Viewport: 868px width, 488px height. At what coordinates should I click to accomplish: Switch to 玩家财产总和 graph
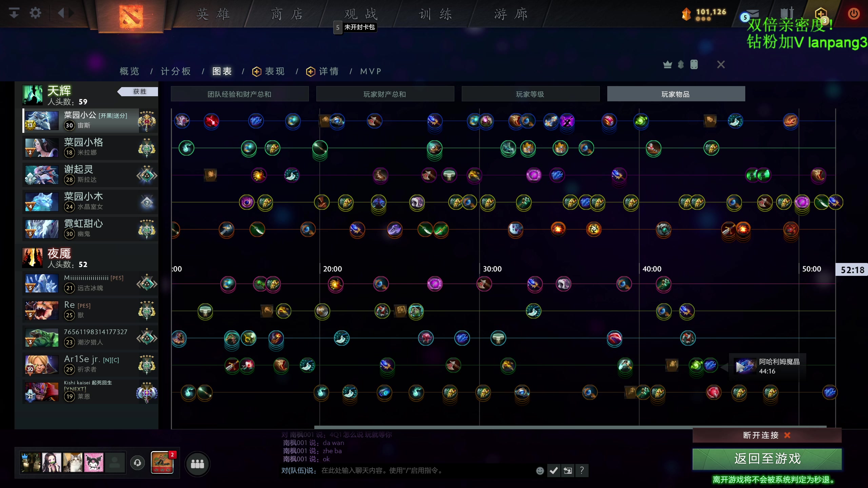385,94
